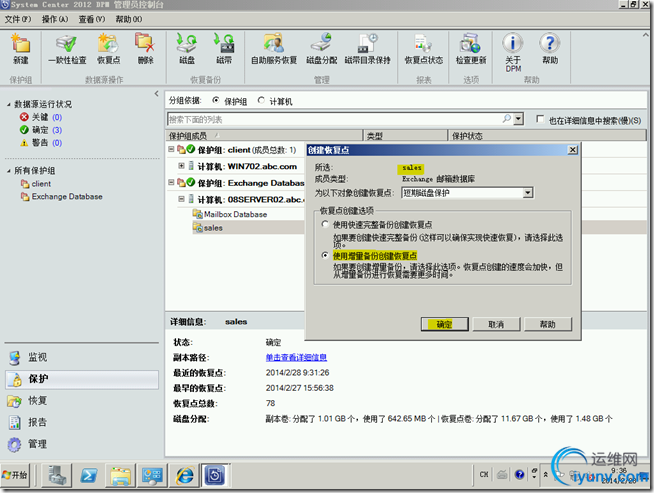Viewport: 654px width, 493px height.
Task: Select the 磁带 recovery backup icon
Action: tap(224, 49)
